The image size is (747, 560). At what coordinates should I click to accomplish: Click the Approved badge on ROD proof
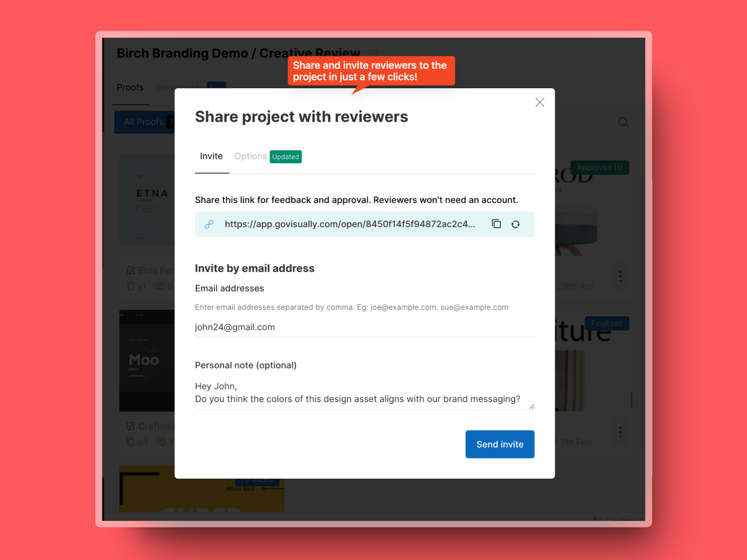(600, 167)
